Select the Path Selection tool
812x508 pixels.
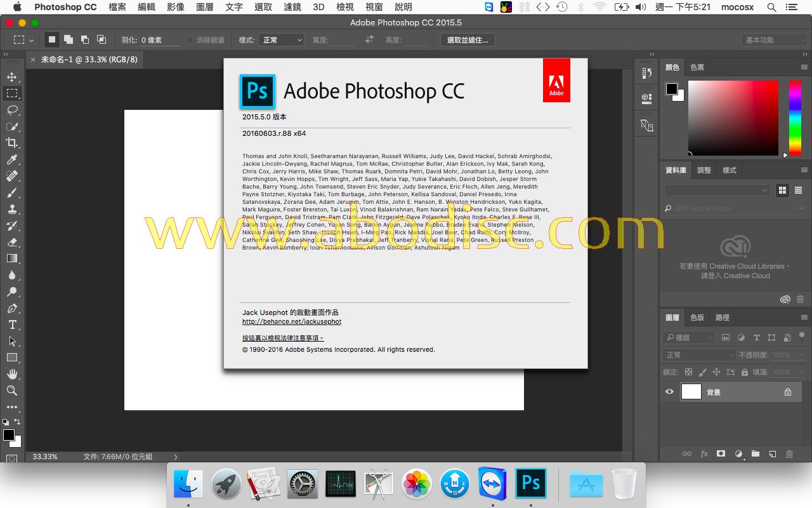[11, 341]
